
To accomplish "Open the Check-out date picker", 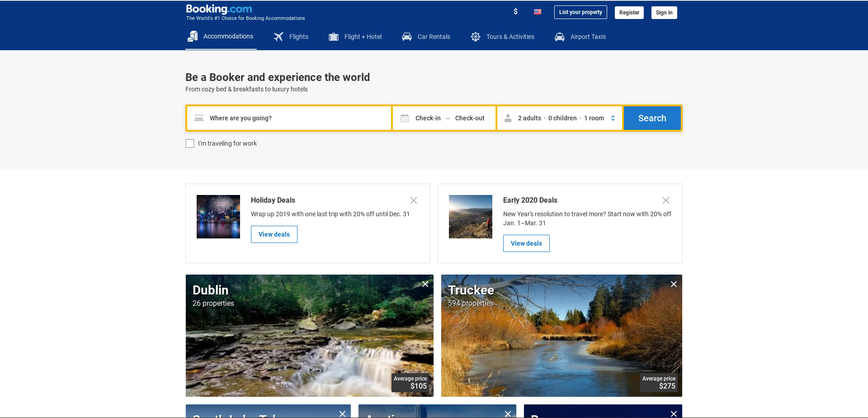I will 469,118.
